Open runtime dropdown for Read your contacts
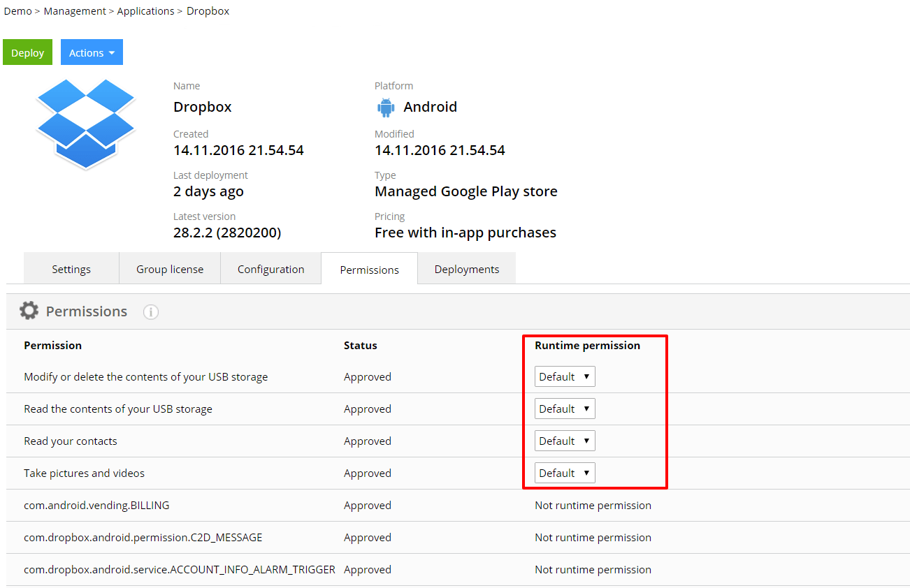The width and height of the screenshot is (910, 588). [565, 441]
